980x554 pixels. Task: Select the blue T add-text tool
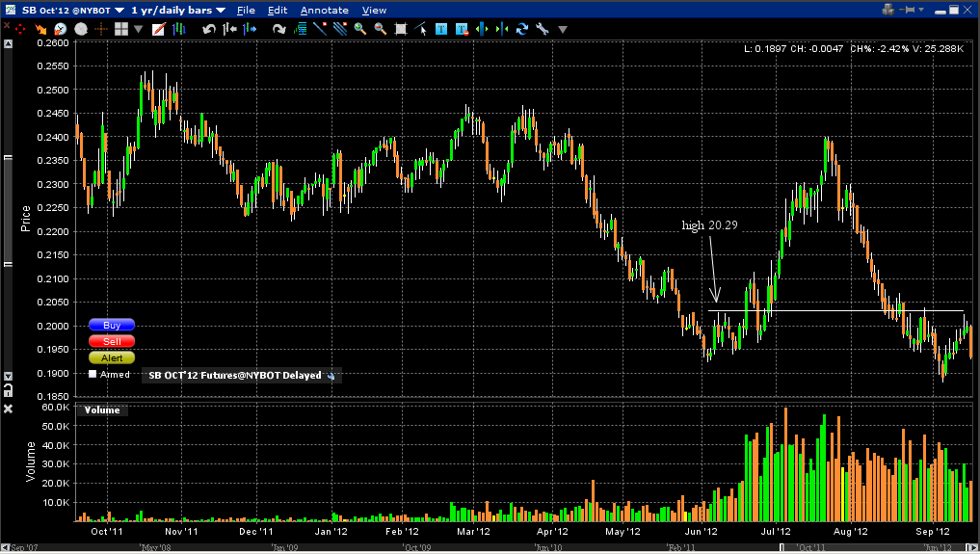point(441,29)
